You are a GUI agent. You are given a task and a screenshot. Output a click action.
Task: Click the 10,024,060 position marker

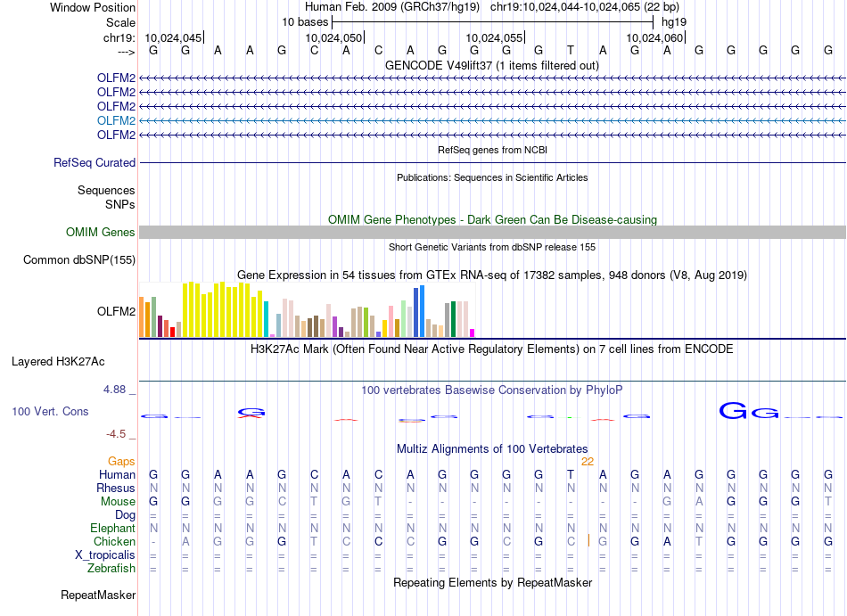coord(655,37)
